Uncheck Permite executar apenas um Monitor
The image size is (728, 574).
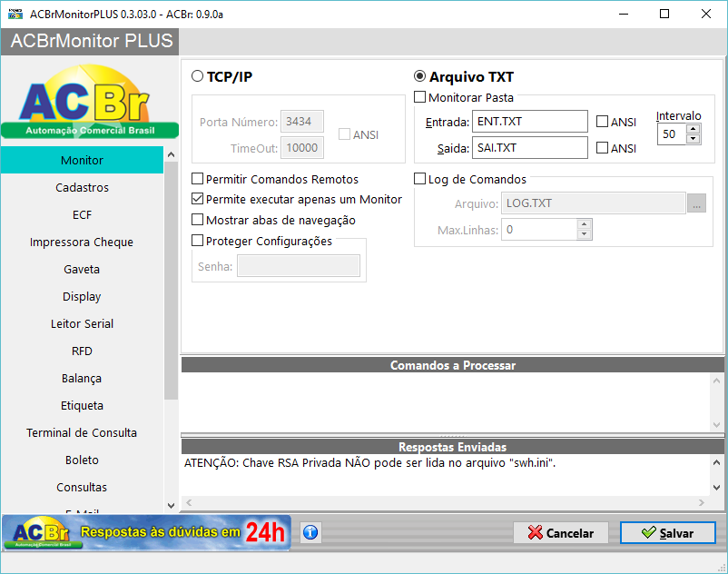(198, 199)
